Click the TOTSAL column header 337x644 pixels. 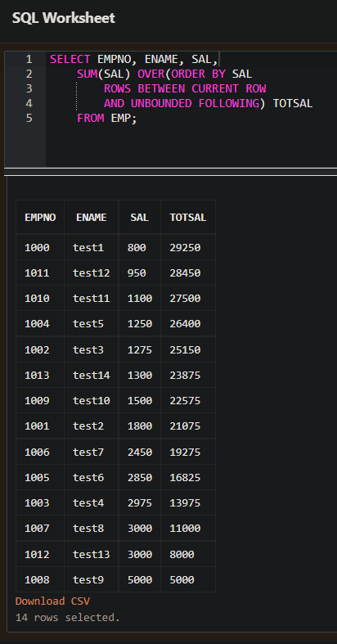[188, 218]
